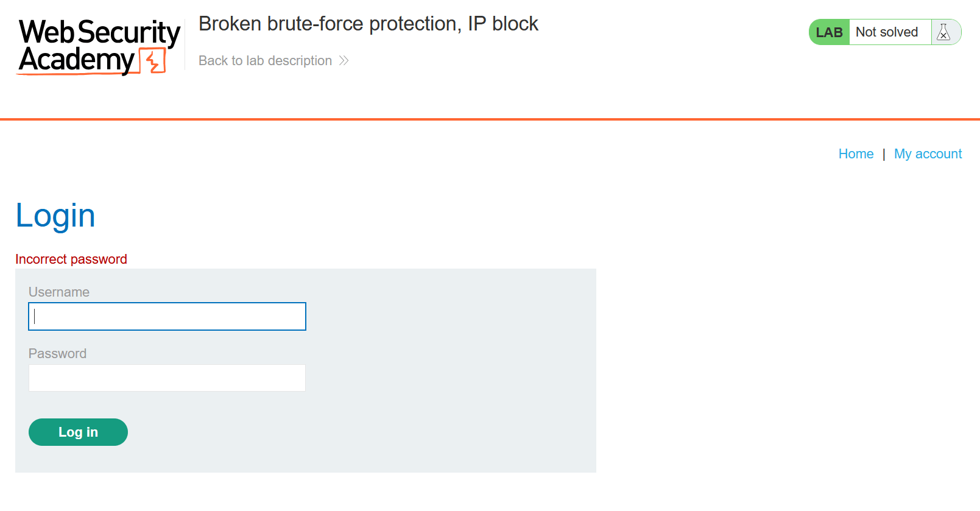This screenshot has height=511, width=980.
Task: Click the Login page heading
Action: tap(55, 215)
